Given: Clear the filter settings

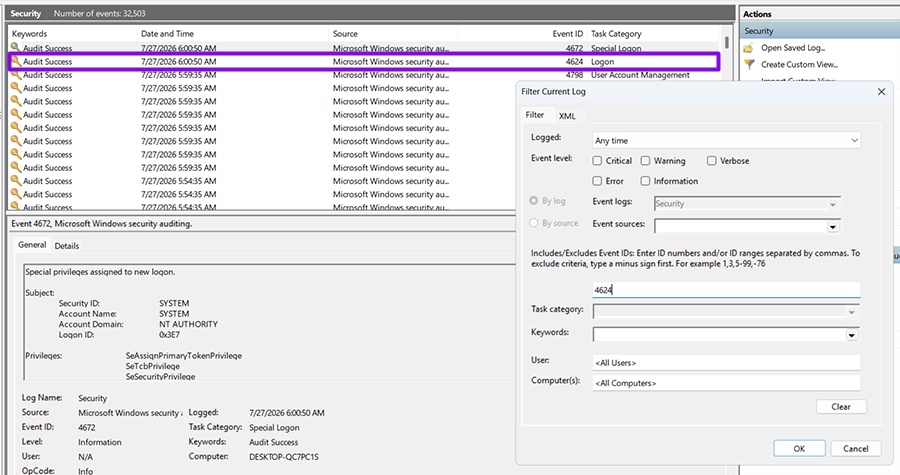Looking at the screenshot, I should coord(841,407).
